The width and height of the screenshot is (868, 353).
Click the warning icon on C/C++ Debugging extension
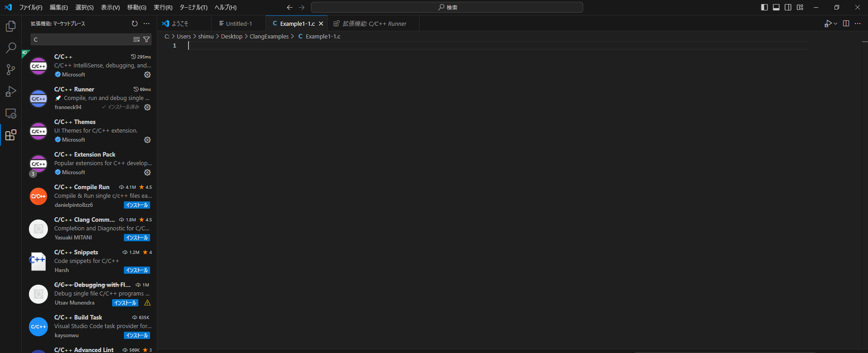click(147, 303)
